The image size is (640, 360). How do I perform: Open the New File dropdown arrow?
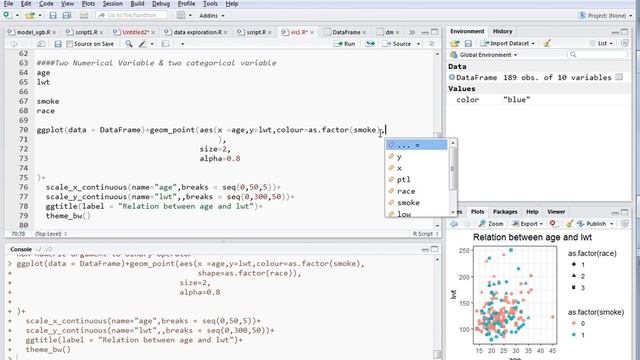(x=17, y=16)
